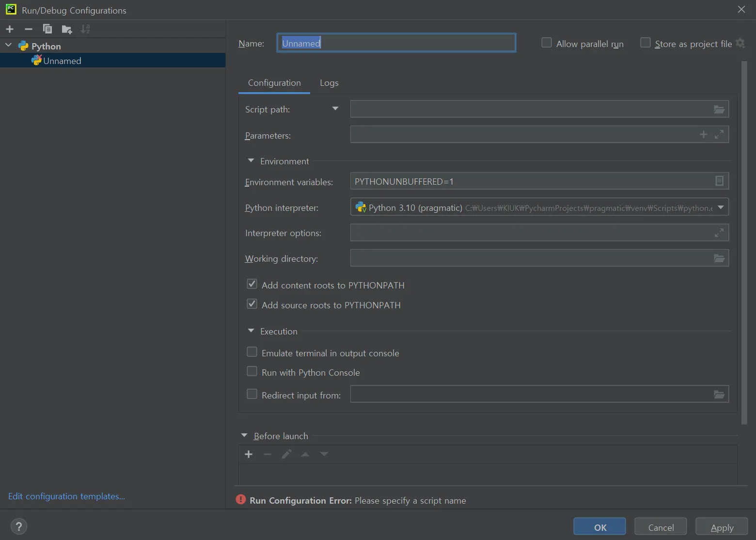This screenshot has height=540, width=756.
Task: Enable Emulate terminal in output console
Action: [252, 352]
